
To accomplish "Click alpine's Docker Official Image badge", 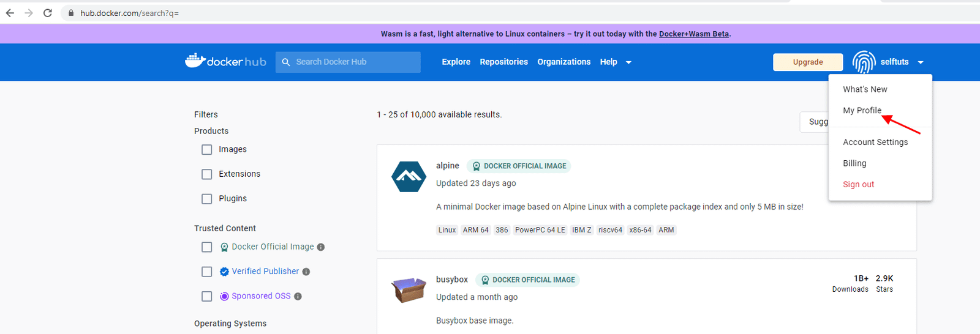I will click(x=519, y=166).
